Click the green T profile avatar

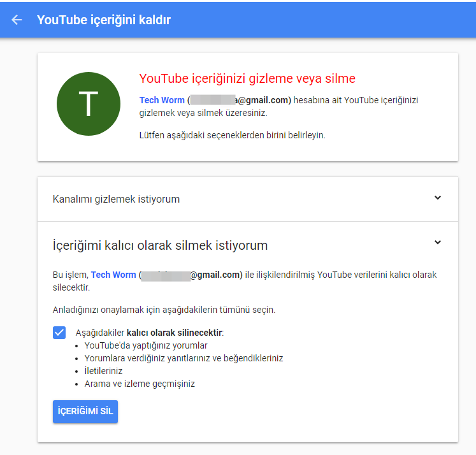pos(89,103)
